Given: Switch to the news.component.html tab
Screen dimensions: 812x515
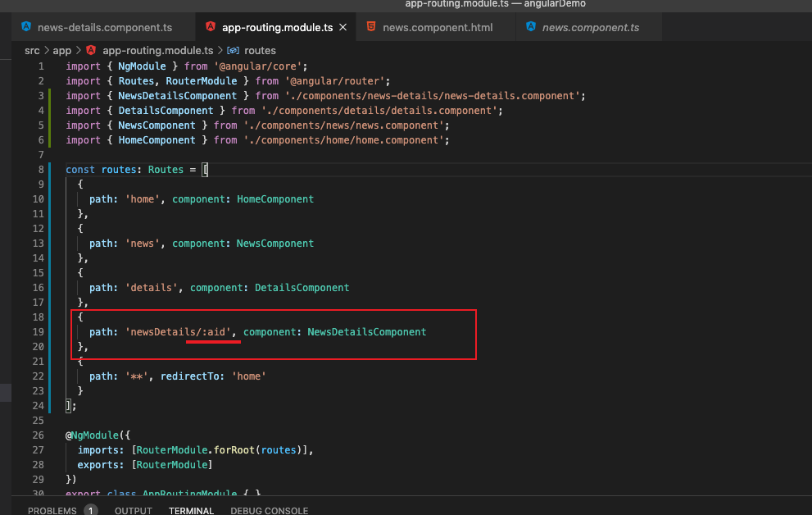Looking at the screenshot, I should click(x=437, y=27).
